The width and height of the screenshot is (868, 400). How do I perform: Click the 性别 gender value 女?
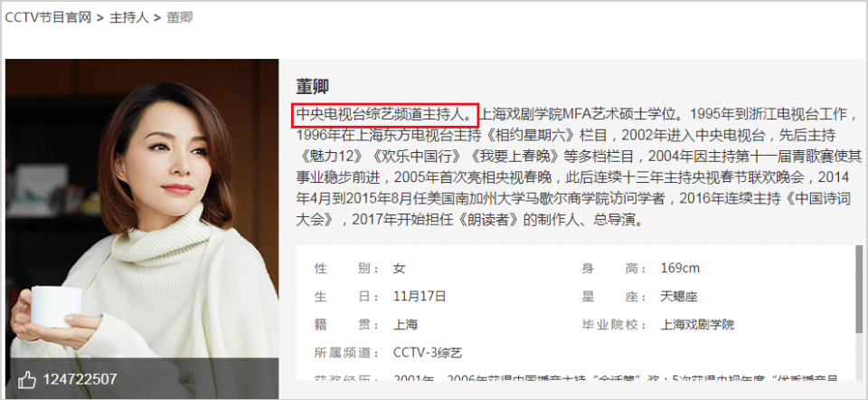click(399, 269)
